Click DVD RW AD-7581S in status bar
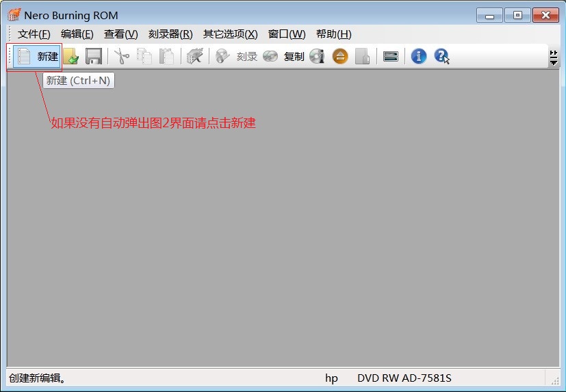Viewport: 566px width, 392px height. pos(404,378)
